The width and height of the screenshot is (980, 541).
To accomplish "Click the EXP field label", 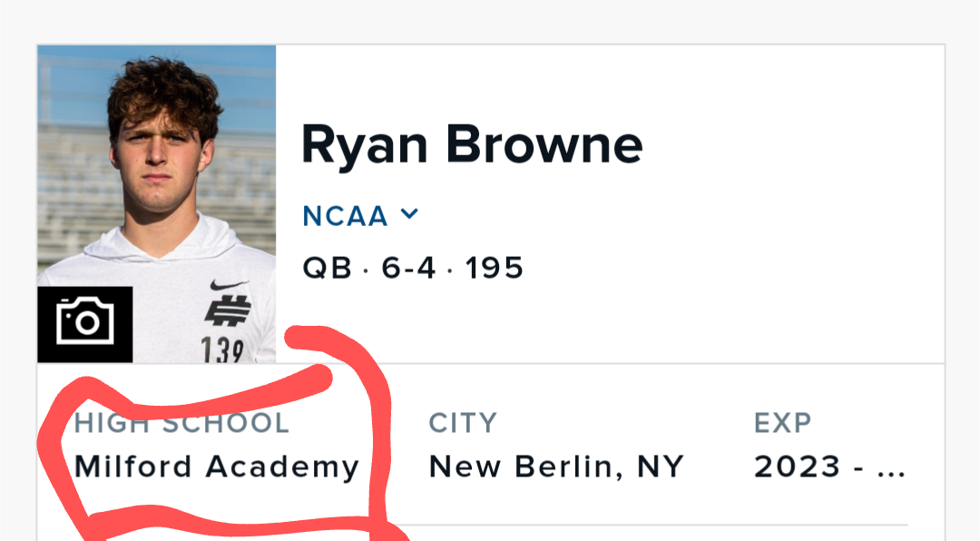I will pos(782,423).
